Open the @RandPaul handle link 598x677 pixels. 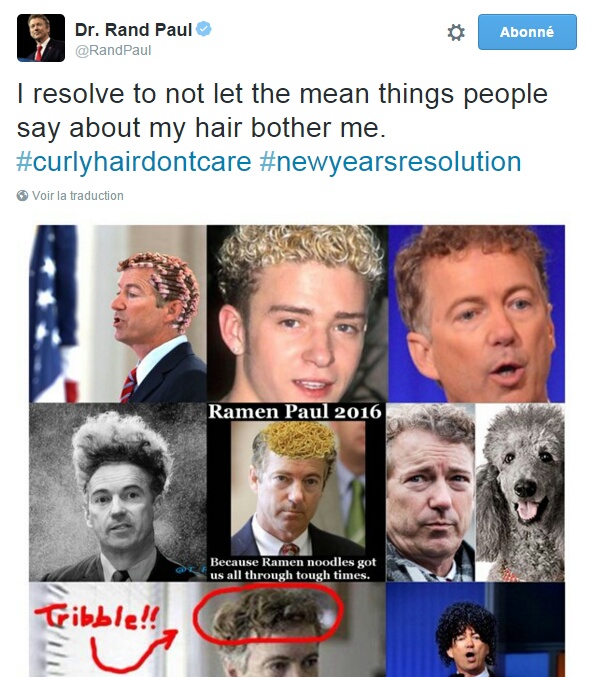coord(113,51)
